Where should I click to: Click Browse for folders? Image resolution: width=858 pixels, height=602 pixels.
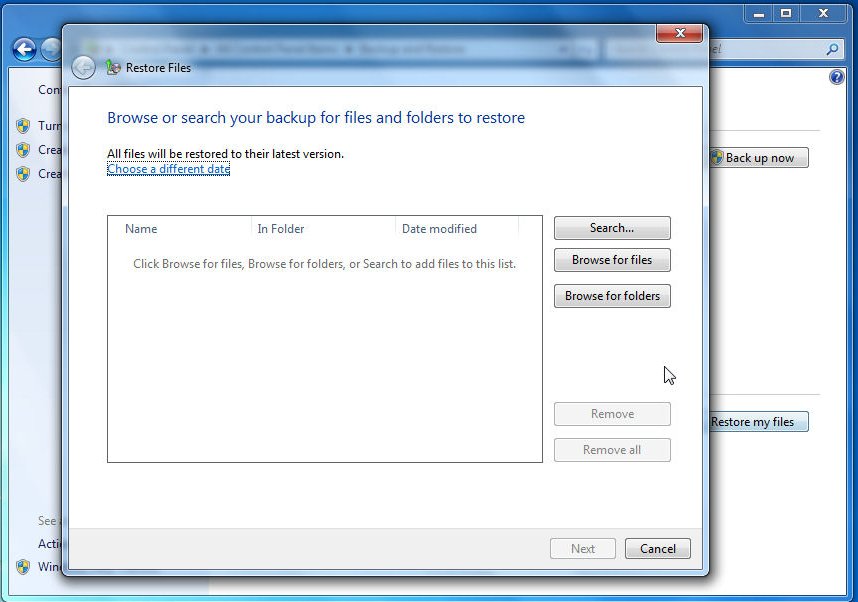pyautogui.click(x=612, y=296)
